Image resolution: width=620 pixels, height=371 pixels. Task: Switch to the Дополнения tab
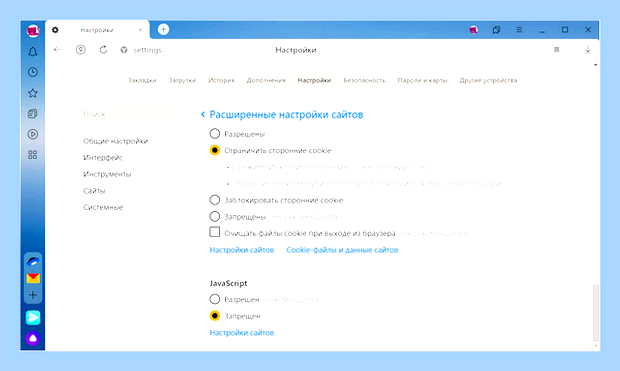coord(266,80)
